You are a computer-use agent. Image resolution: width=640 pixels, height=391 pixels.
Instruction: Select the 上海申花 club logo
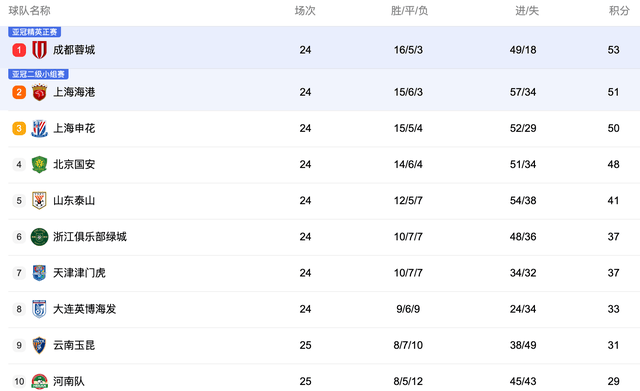click(39, 128)
